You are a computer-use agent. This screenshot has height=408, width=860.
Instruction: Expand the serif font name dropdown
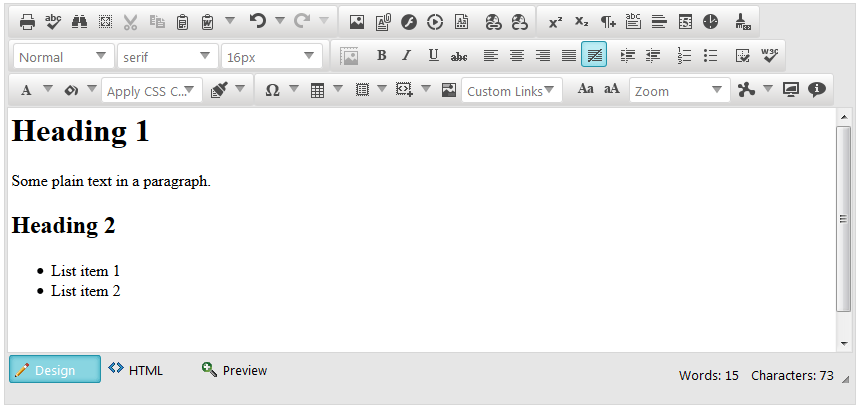(x=166, y=57)
